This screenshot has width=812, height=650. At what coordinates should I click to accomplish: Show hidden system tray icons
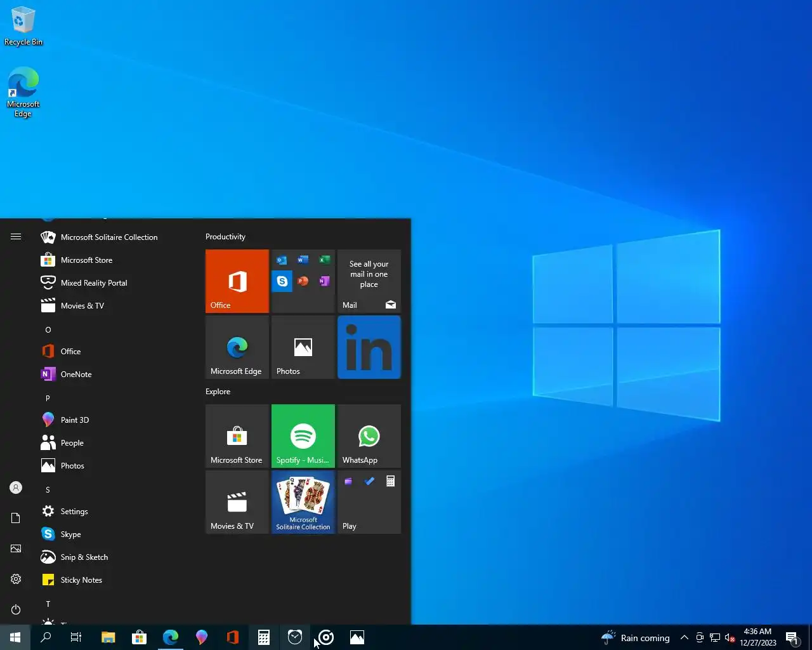pos(684,637)
